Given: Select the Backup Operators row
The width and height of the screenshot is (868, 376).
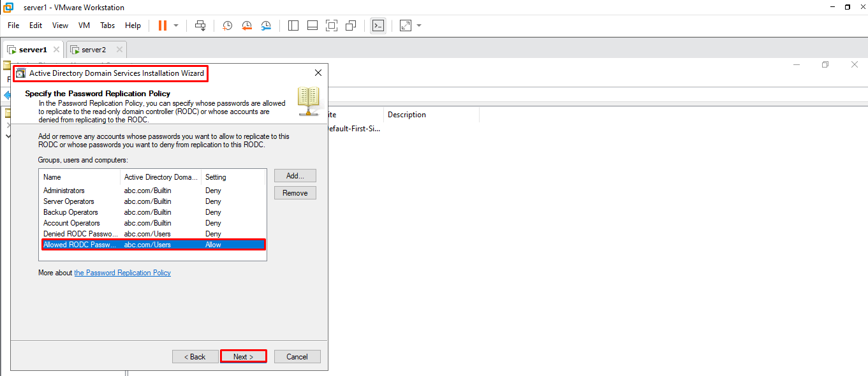Looking at the screenshot, I should (x=153, y=212).
